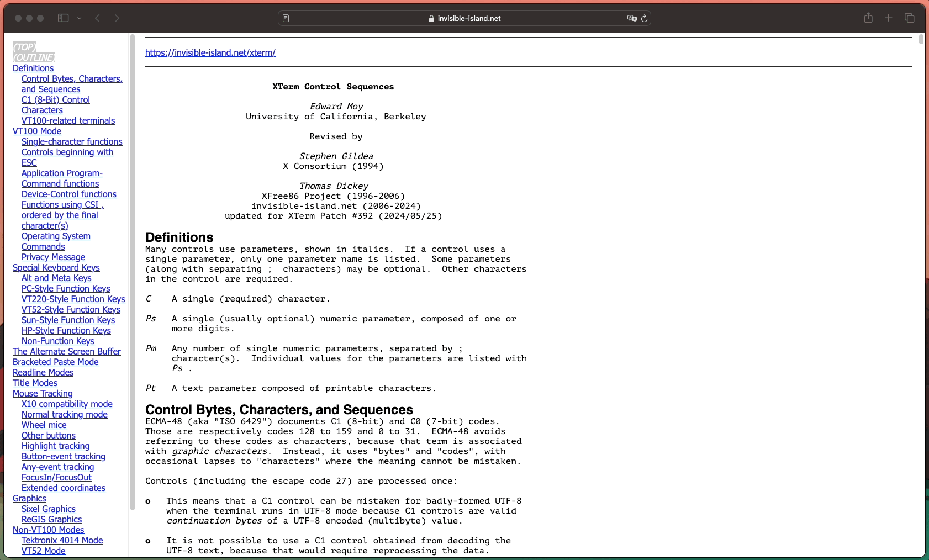
Task: Open a new tab
Action: 889,18
